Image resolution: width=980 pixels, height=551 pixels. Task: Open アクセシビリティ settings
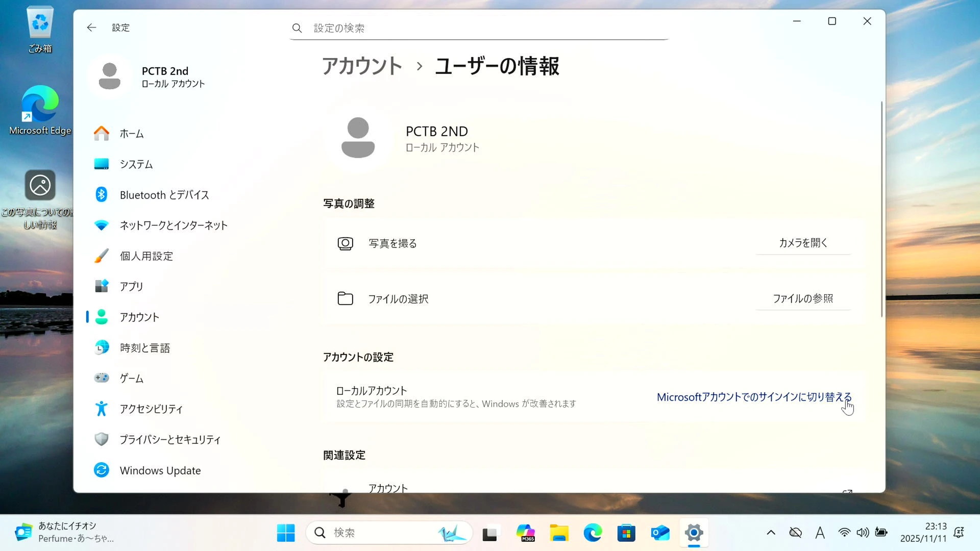(151, 409)
